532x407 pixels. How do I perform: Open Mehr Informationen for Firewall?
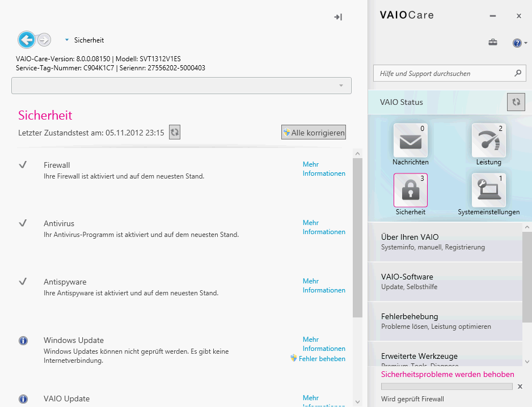point(324,169)
